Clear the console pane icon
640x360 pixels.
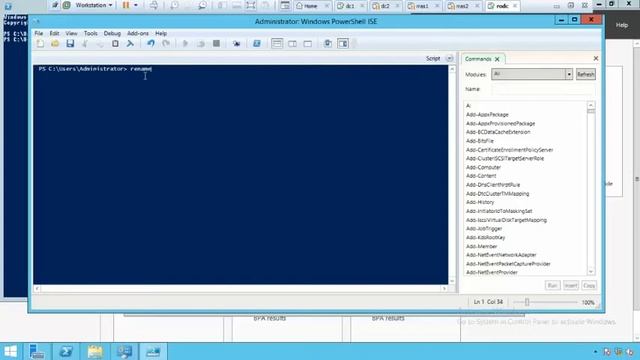[x=130, y=44]
